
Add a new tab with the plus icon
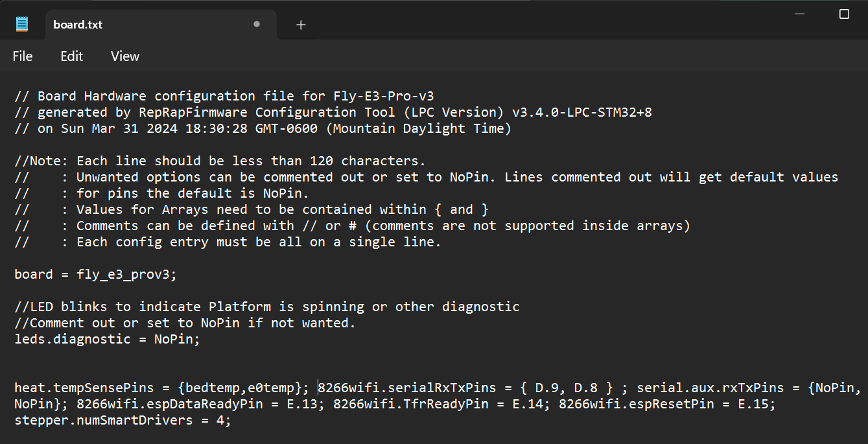click(301, 25)
